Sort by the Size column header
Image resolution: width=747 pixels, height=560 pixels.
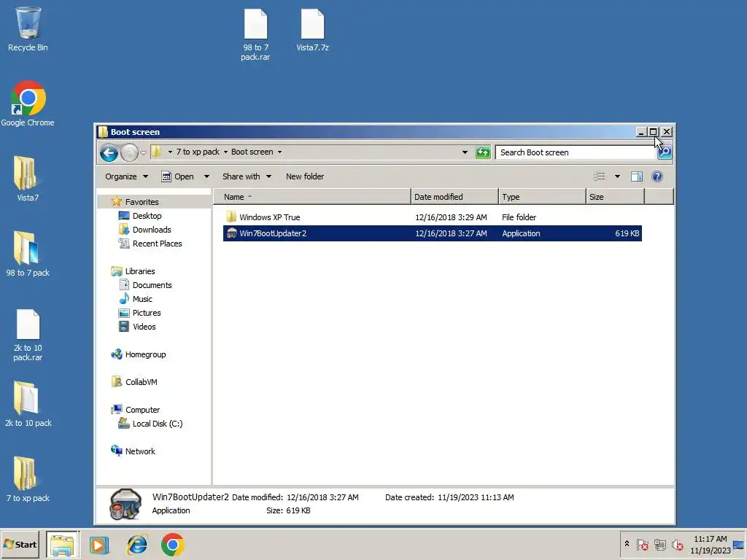tap(616, 197)
